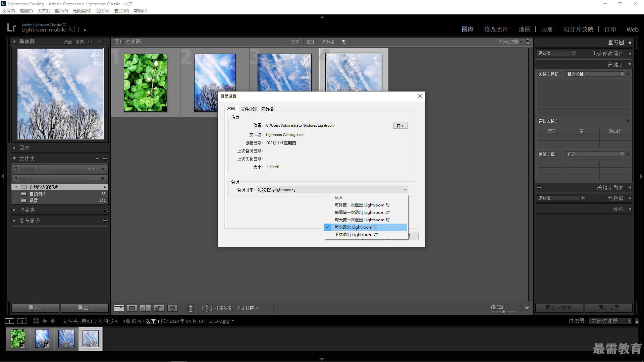The image size is (644, 362).
Task: Switch to Grid view in the toolbar
Action: point(119,308)
